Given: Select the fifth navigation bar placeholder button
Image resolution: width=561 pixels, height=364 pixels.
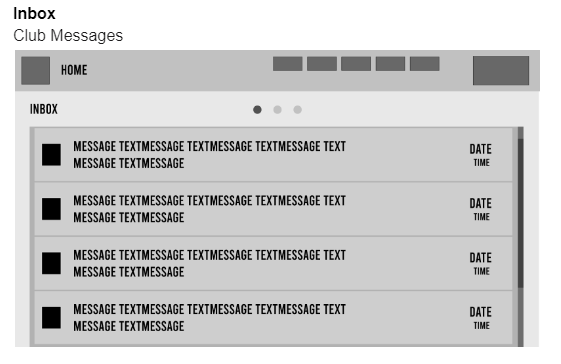Looking at the screenshot, I should pos(425,64).
